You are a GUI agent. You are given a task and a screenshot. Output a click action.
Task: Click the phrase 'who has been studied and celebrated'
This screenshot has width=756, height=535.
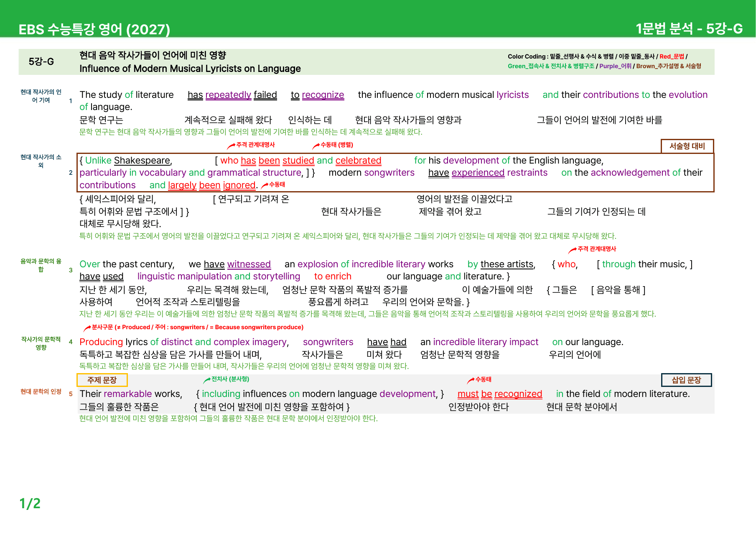301,161
